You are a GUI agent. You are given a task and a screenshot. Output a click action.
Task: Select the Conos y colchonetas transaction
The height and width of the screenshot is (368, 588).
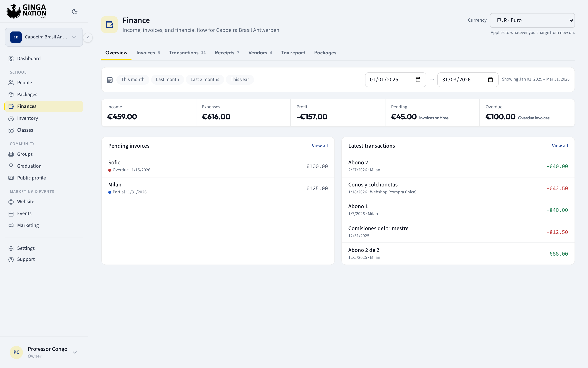(458, 188)
